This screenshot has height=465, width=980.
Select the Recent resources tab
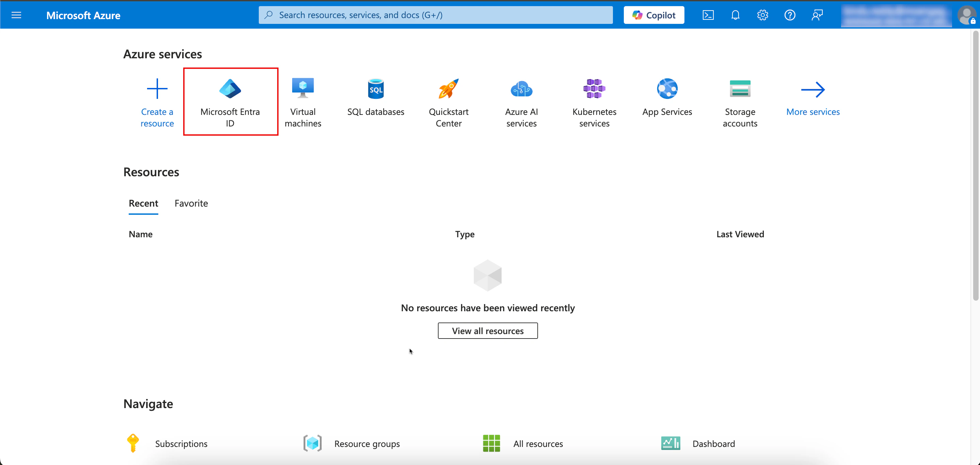(143, 204)
